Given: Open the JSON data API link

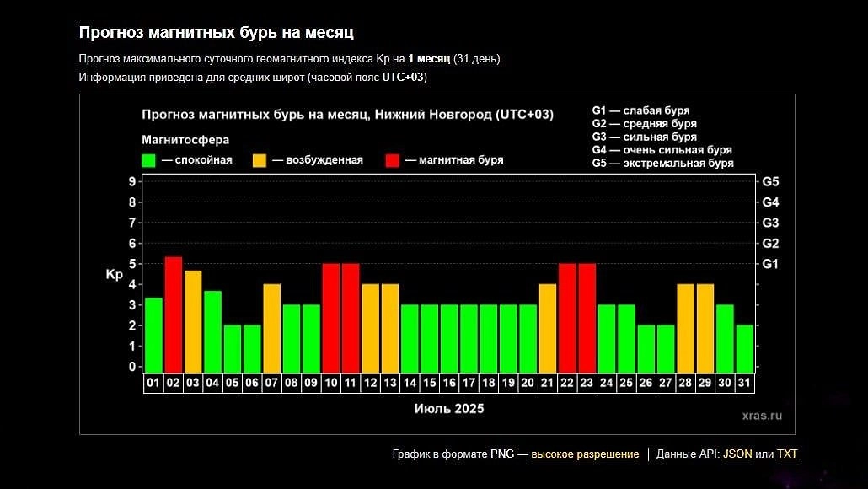Looking at the screenshot, I should point(737,454).
